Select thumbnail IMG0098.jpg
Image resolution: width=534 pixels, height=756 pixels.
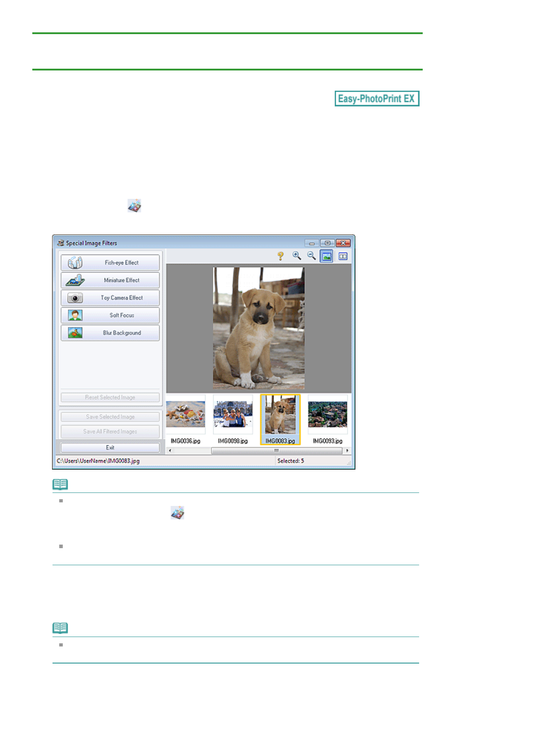tap(233, 420)
